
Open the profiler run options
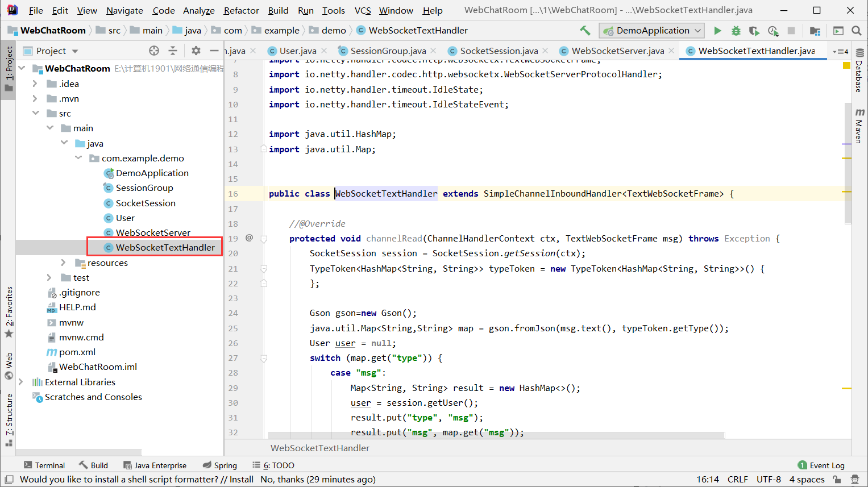click(773, 31)
